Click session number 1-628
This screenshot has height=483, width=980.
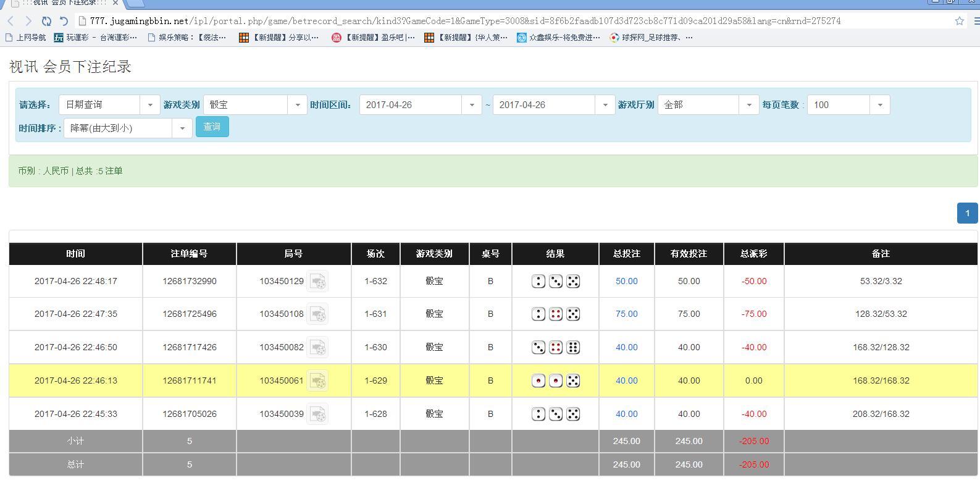[375, 414]
